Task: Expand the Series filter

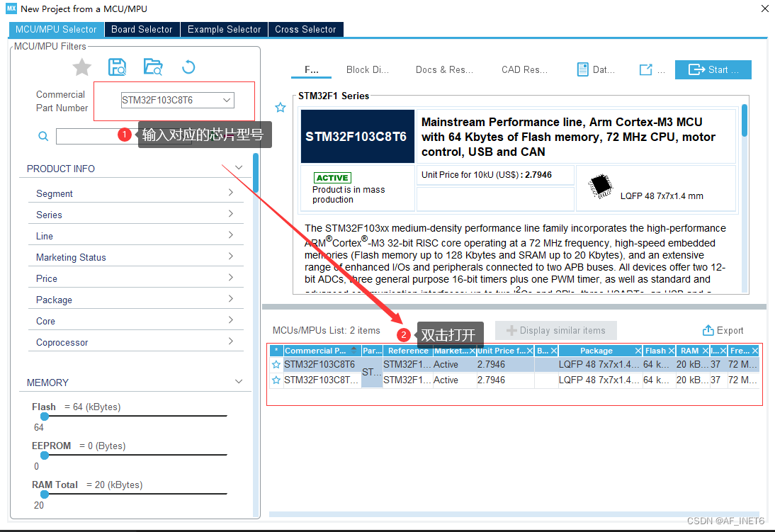Action: [231, 214]
